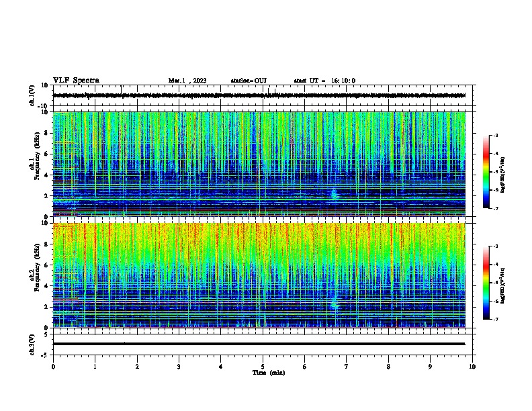Click the "6" tick on the time axis
Viewport: 532px width, 411px height.
click(305, 367)
